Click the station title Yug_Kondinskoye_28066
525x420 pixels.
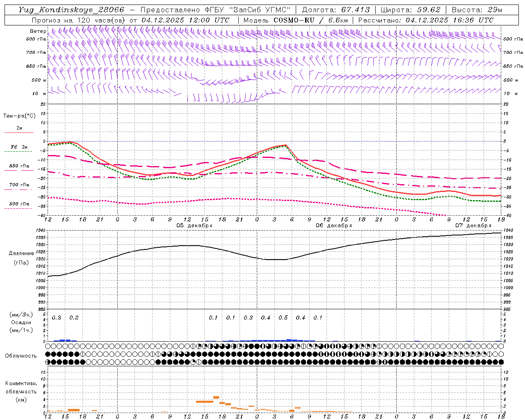(71, 10)
